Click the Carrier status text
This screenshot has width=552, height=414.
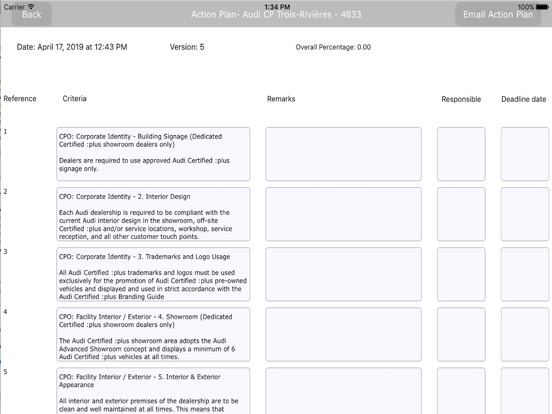click(x=14, y=7)
